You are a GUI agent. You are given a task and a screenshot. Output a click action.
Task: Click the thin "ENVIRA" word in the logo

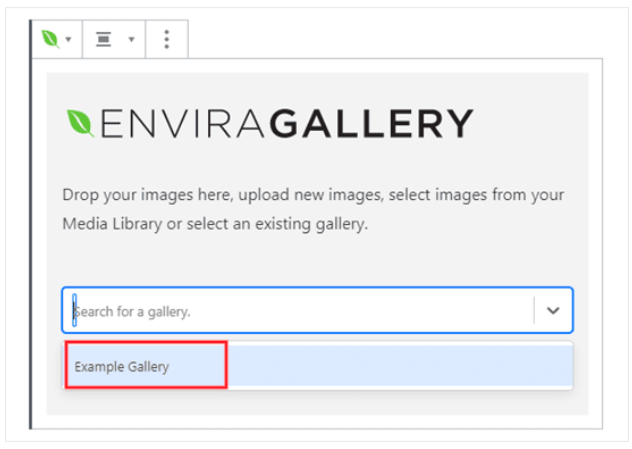click(x=182, y=123)
